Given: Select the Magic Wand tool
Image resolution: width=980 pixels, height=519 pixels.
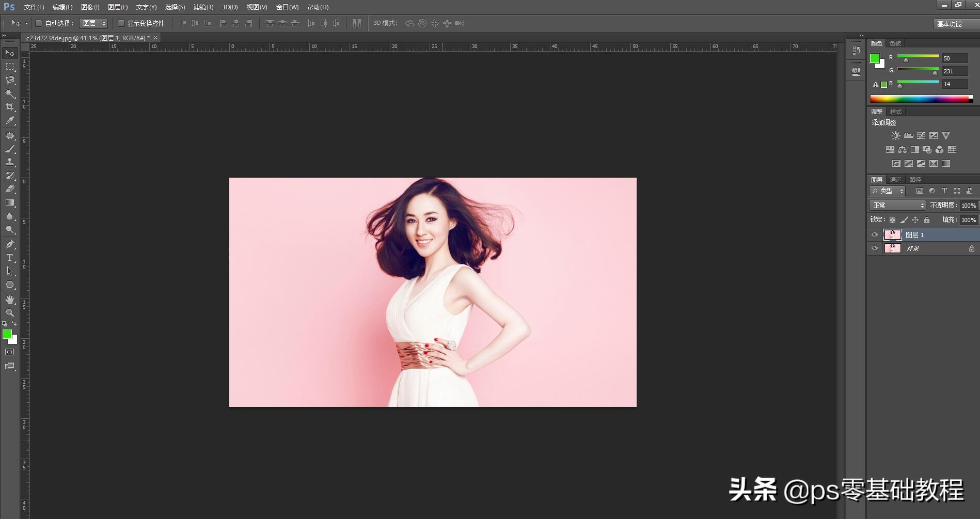Looking at the screenshot, I should tap(10, 93).
